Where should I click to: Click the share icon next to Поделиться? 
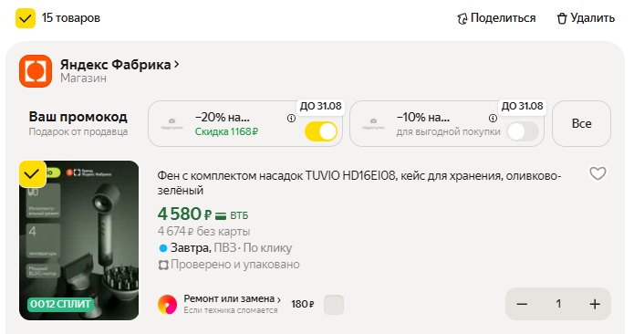[x=462, y=18]
